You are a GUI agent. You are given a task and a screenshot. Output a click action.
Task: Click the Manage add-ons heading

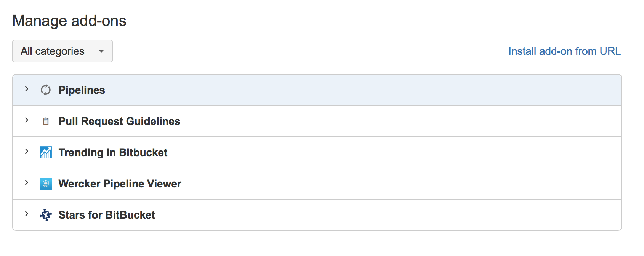click(69, 21)
